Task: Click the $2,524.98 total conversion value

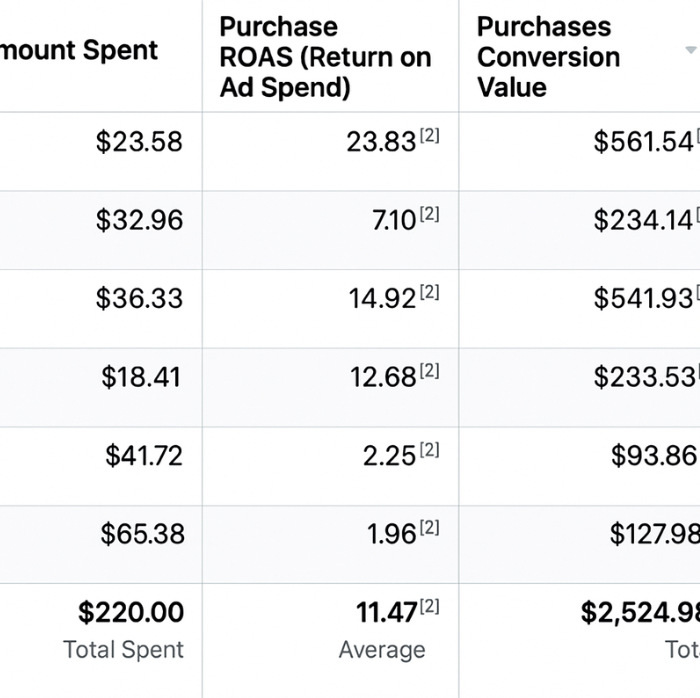Action: pos(640,612)
